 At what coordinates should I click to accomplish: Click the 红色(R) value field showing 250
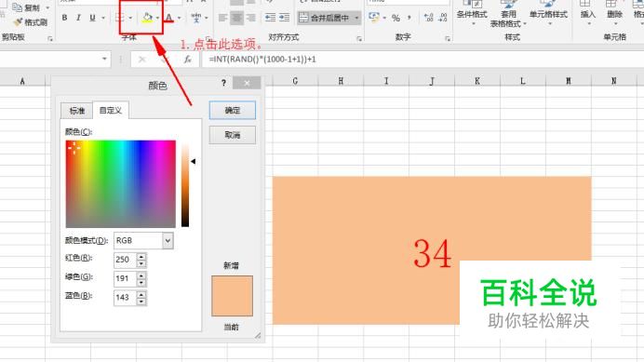125,260
